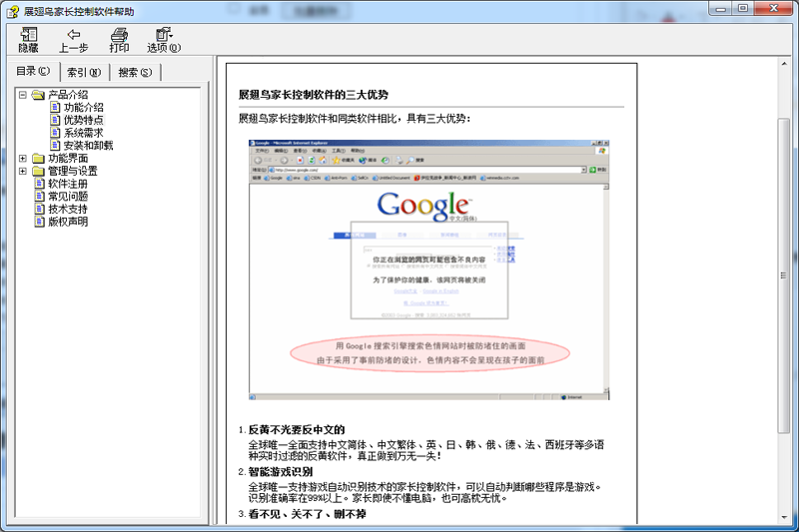The width and height of the screenshot is (799, 532).
Task: Select the 功能界面 folder icon
Action: (x=38, y=159)
